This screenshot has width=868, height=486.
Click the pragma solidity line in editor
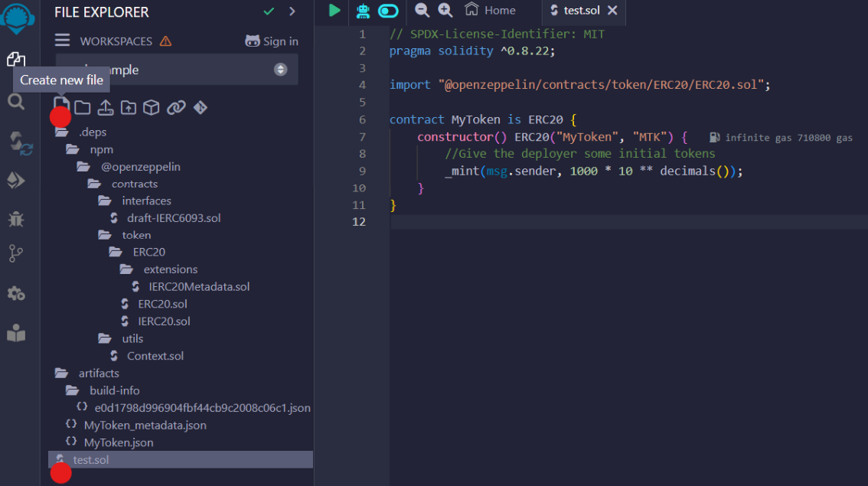point(472,51)
